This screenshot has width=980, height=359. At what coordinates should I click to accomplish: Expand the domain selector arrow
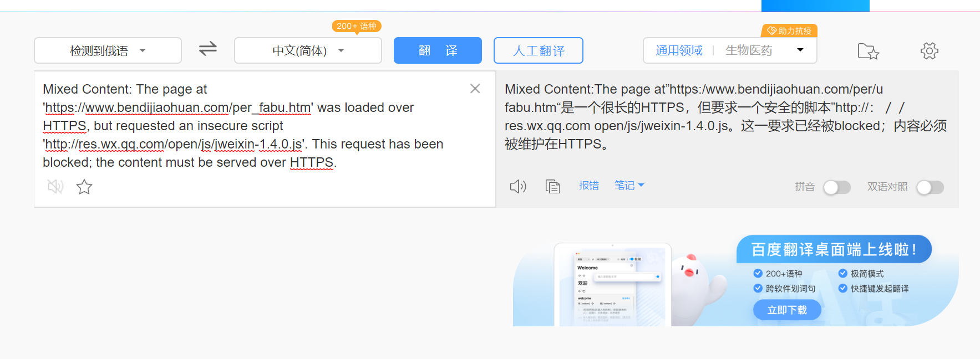800,50
